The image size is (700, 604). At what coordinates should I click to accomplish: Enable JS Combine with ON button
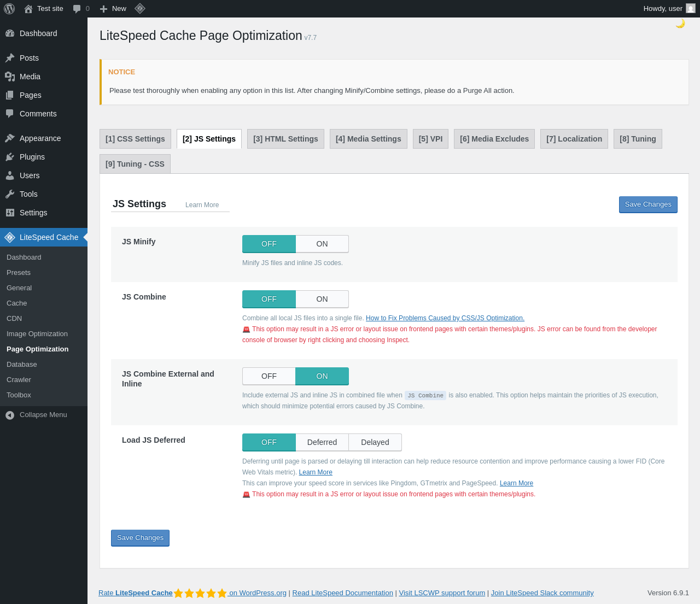(322, 299)
